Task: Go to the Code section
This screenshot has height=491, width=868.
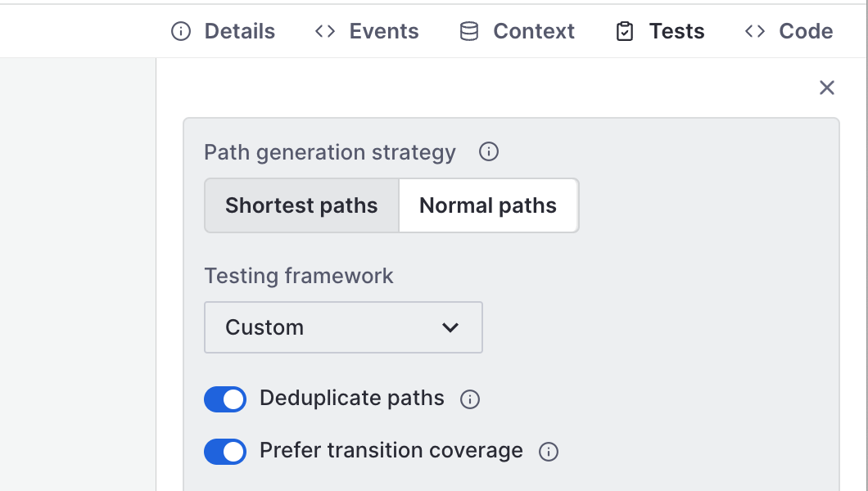Action: (805, 31)
